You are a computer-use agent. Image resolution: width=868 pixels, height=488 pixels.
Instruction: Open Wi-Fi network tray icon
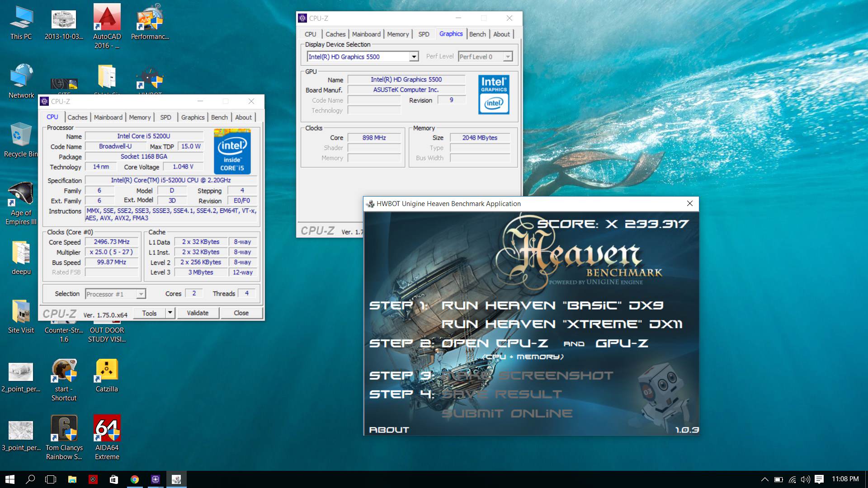tap(792, 479)
